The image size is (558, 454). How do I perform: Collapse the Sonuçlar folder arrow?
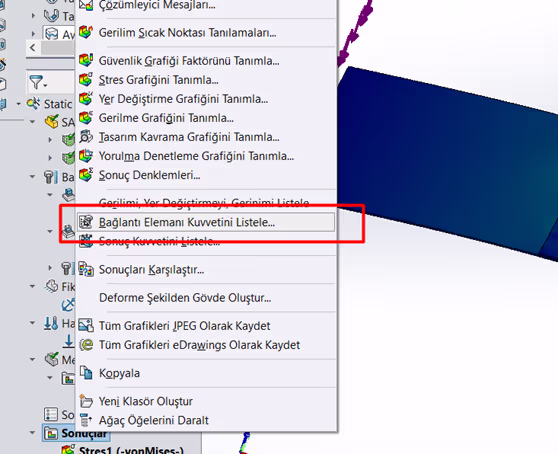[32, 433]
